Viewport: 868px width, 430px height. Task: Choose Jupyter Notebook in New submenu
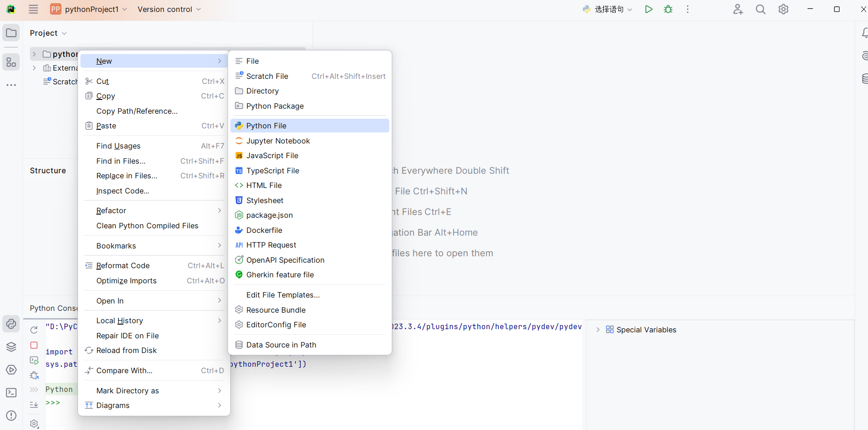(278, 141)
